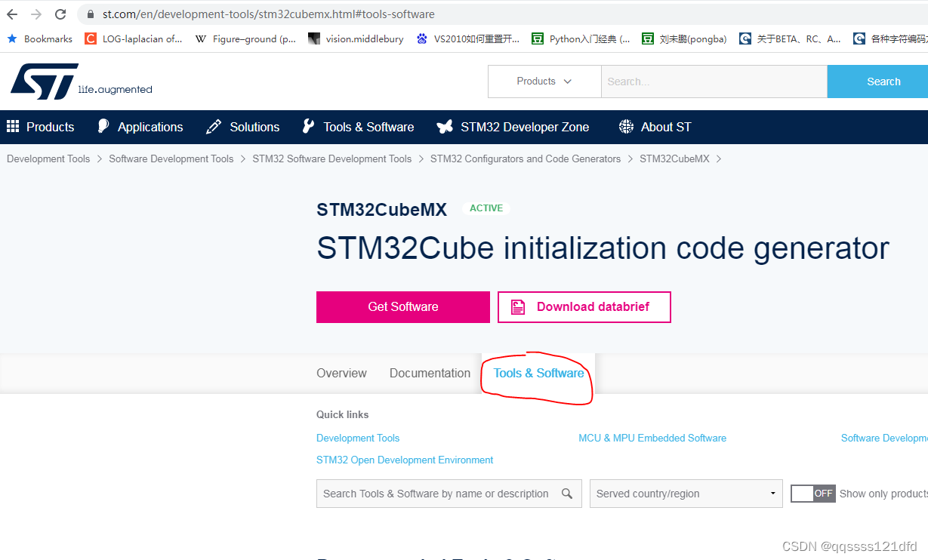Click the STM32 Developer Zone butterfly icon
This screenshot has height=560, width=928.
[x=445, y=127]
